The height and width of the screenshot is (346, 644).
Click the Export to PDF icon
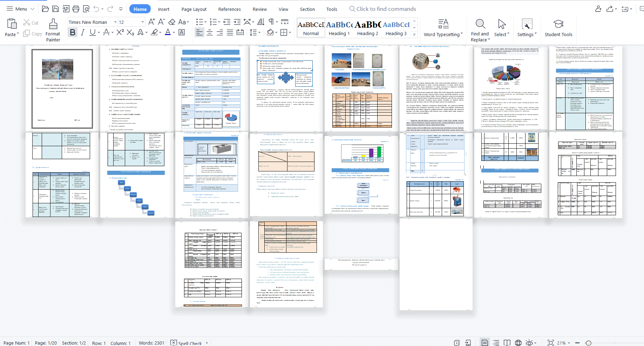66,9
